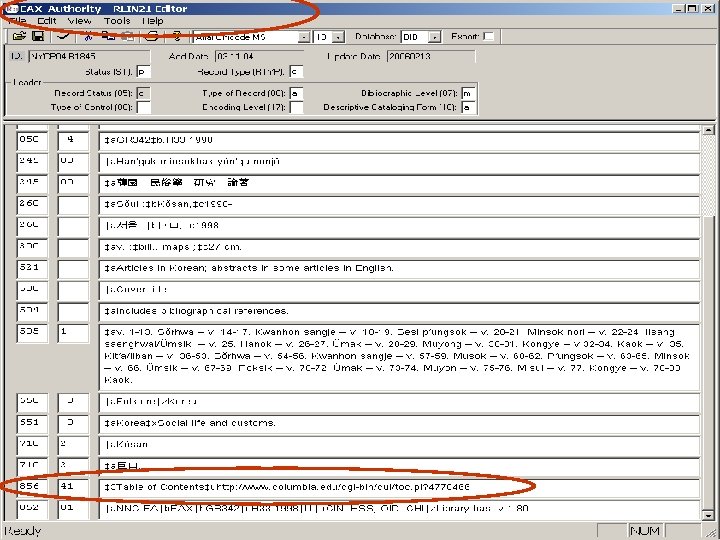The height and width of the screenshot is (540, 720).
Task: Click the Update Date field
Action: click(431, 56)
